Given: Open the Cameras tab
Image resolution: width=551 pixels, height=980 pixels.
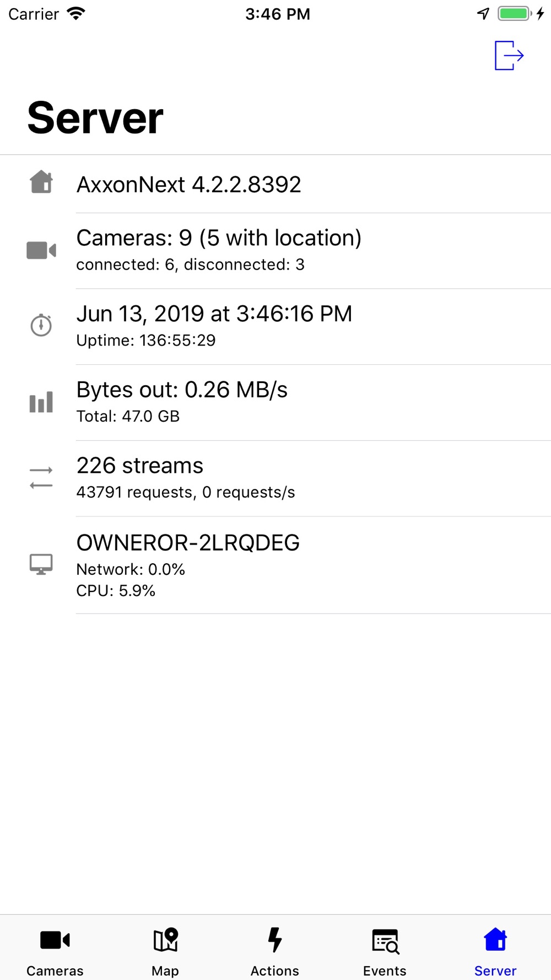Looking at the screenshot, I should [55, 949].
